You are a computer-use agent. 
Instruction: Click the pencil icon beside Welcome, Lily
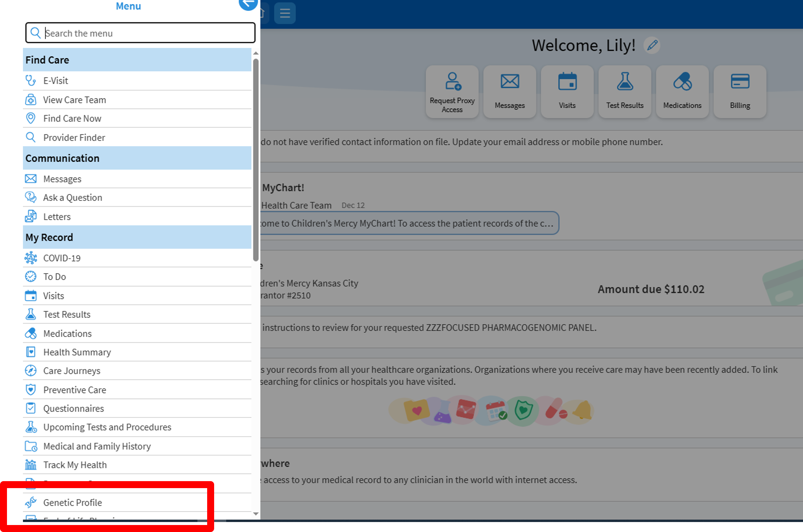(x=652, y=45)
